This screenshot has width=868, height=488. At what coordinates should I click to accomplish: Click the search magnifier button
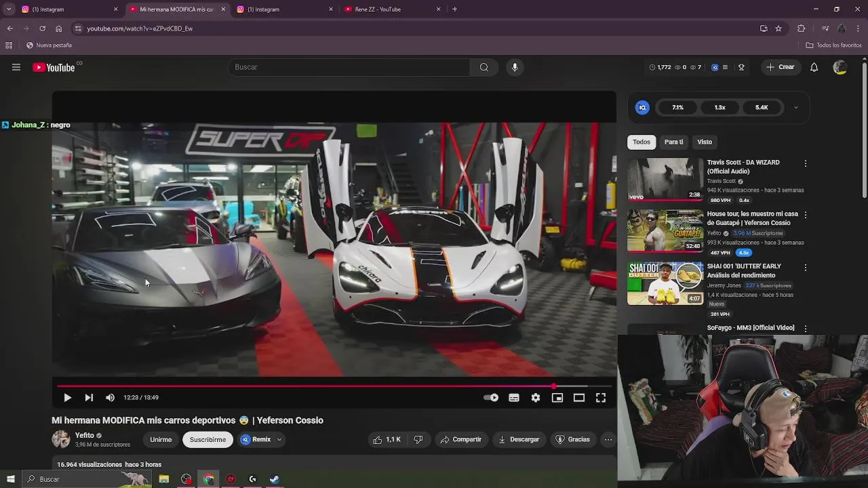[x=484, y=67]
